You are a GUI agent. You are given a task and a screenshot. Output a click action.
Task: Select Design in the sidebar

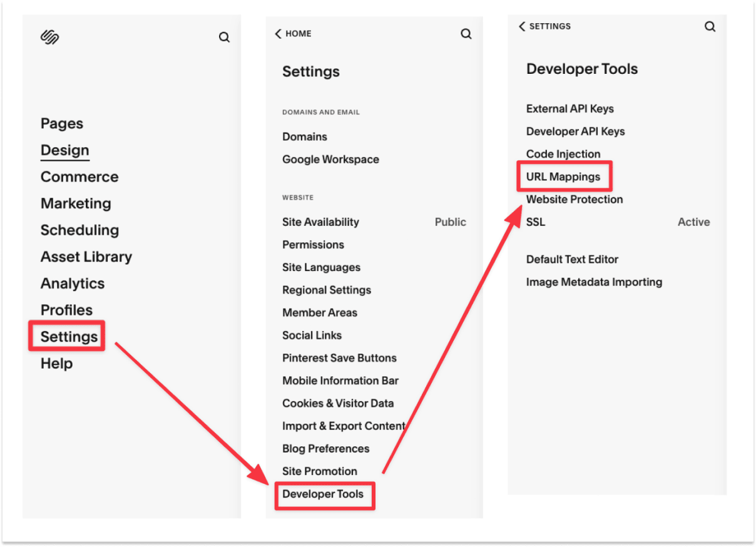64,150
